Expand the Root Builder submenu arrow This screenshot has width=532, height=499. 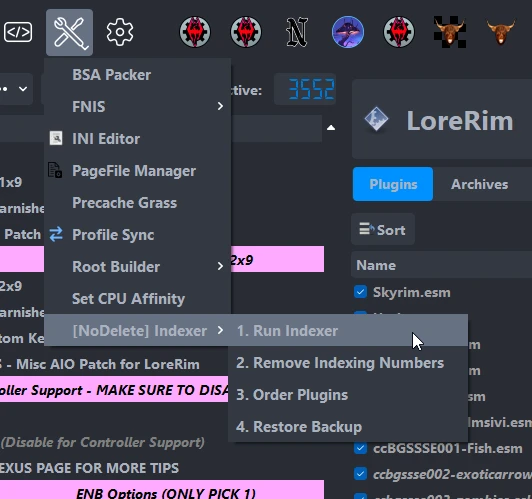pos(220,266)
